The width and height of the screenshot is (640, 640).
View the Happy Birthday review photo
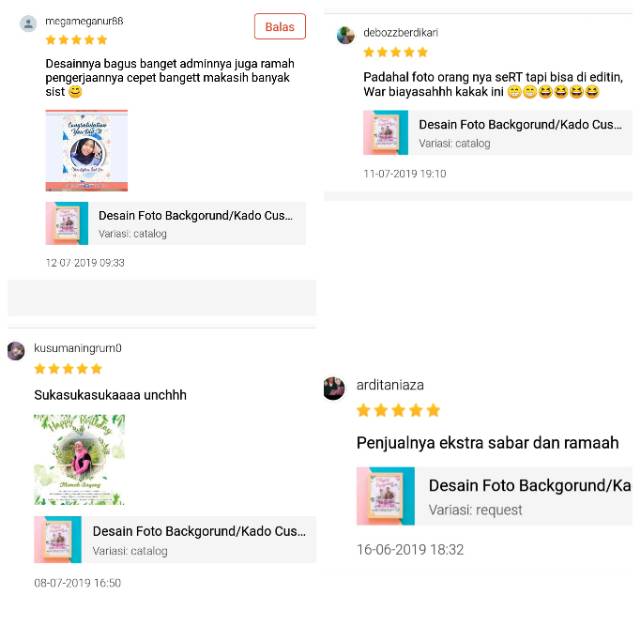(79, 460)
